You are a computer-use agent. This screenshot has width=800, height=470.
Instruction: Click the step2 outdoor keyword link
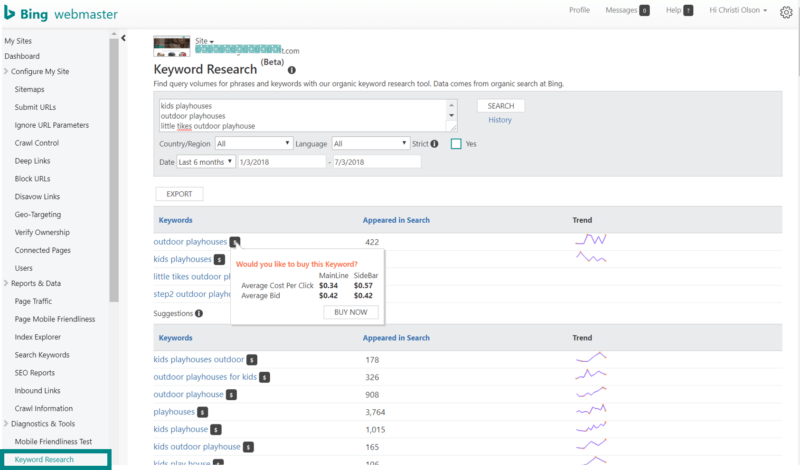(x=192, y=294)
